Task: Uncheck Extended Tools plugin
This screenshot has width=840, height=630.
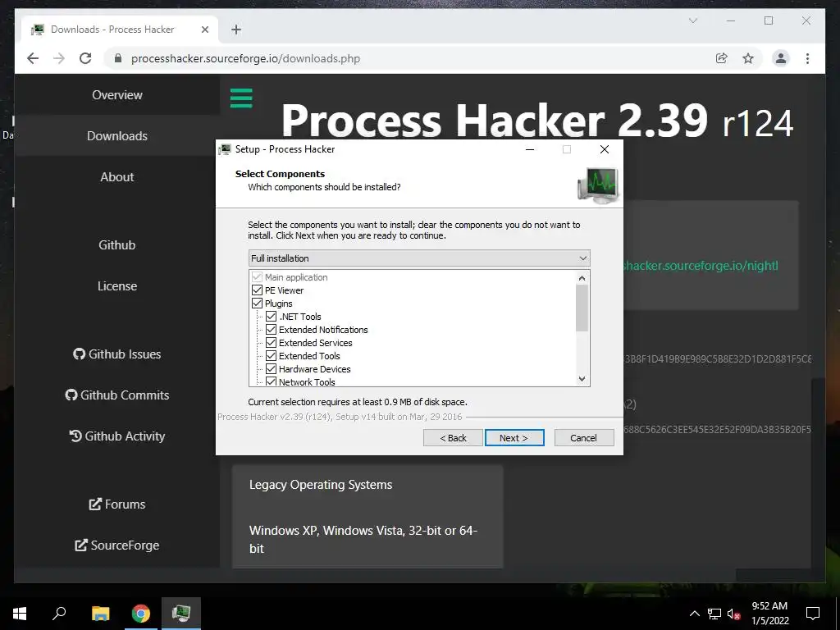Action: point(271,356)
